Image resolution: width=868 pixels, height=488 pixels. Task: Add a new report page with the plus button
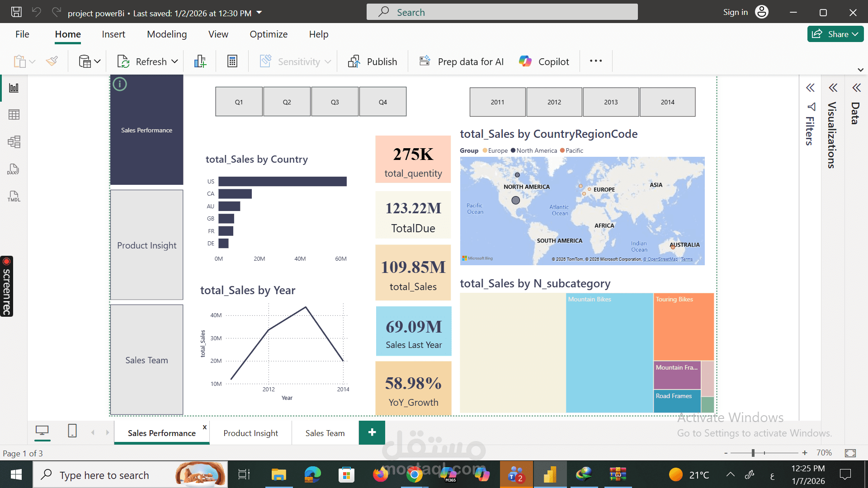[x=372, y=432]
